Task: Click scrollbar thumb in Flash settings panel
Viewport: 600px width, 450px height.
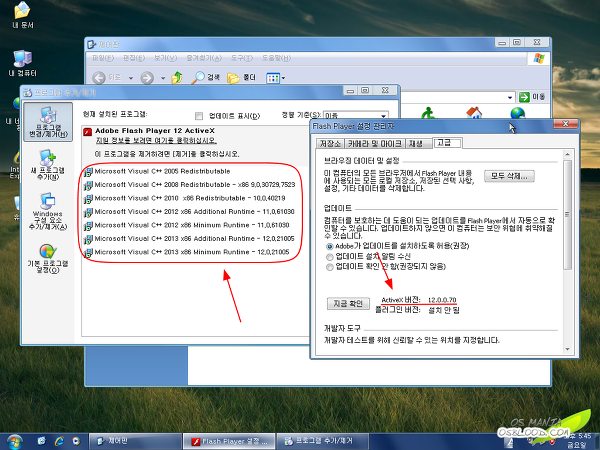Action: [x=567, y=214]
